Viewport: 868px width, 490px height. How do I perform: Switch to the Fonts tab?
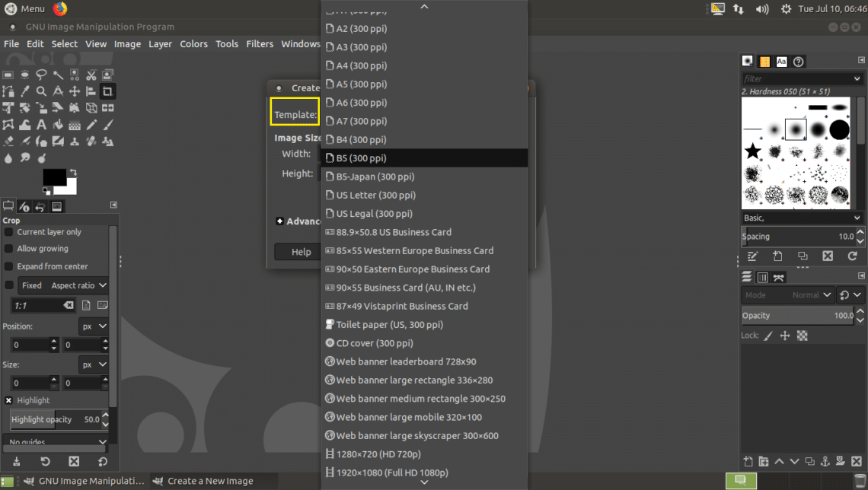click(781, 62)
